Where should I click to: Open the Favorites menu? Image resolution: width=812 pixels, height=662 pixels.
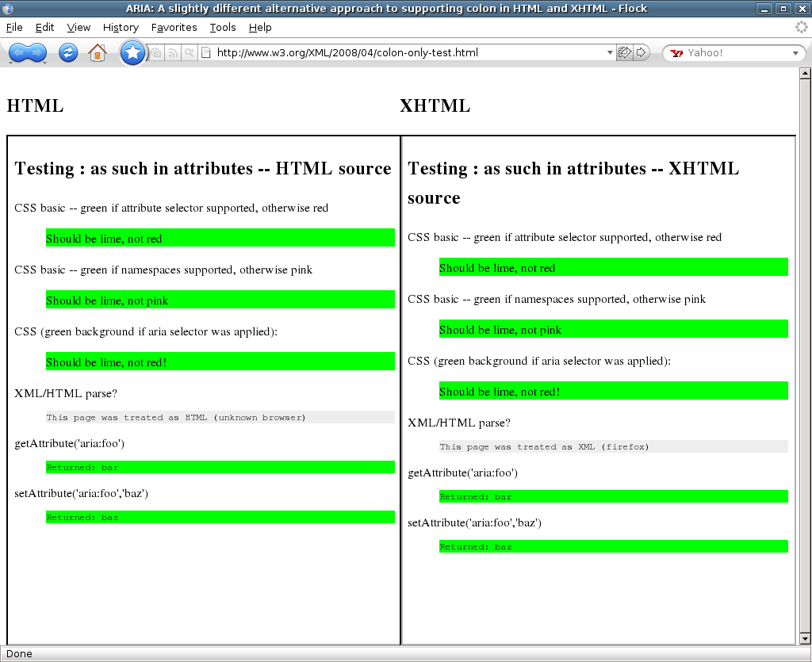(174, 28)
